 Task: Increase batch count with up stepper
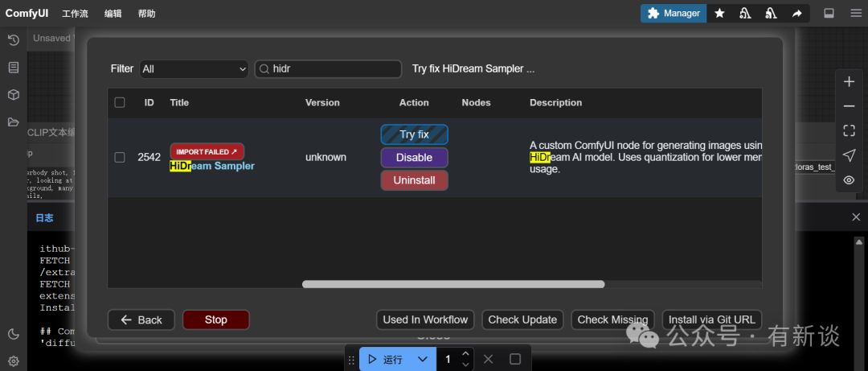465,353
